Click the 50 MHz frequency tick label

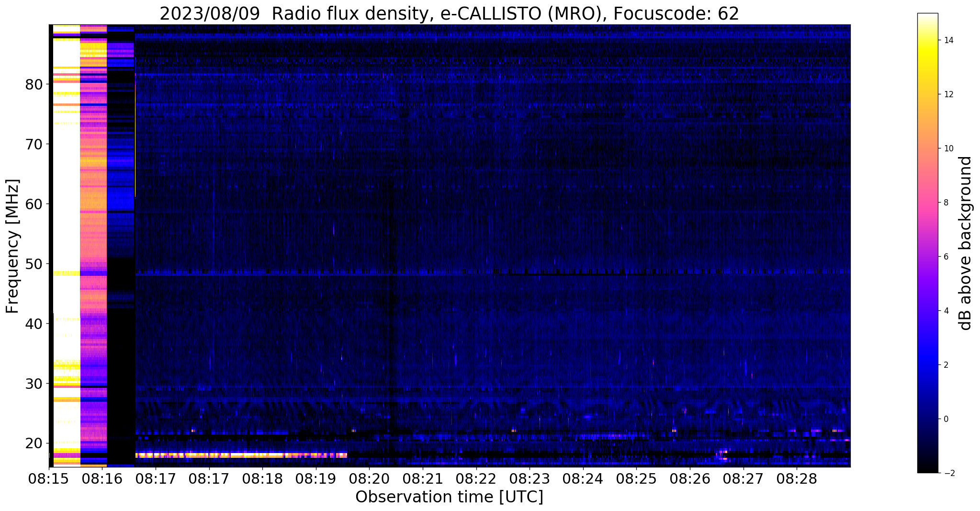click(34, 264)
